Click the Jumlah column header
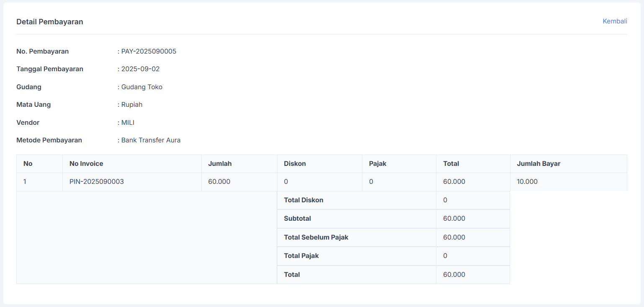This screenshot has height=307, width=644. (x=220, y=164)
